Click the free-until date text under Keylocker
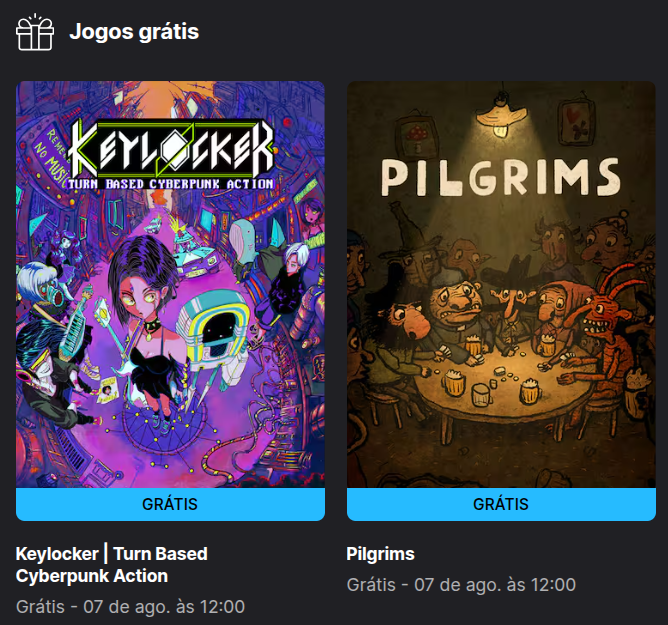 130,607
